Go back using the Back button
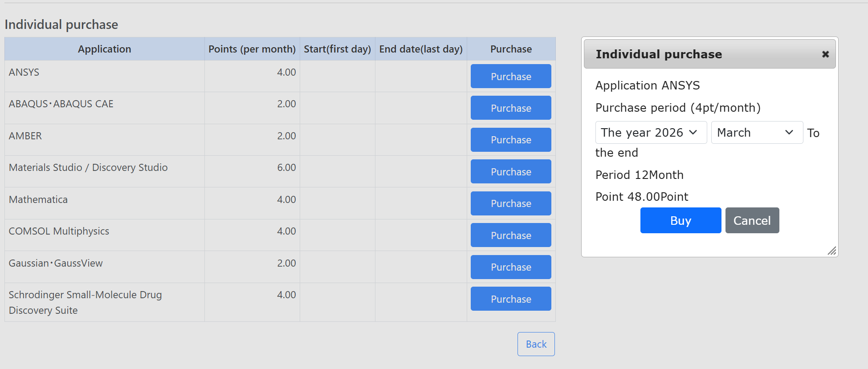868x369 pixels. coord(536,344)
